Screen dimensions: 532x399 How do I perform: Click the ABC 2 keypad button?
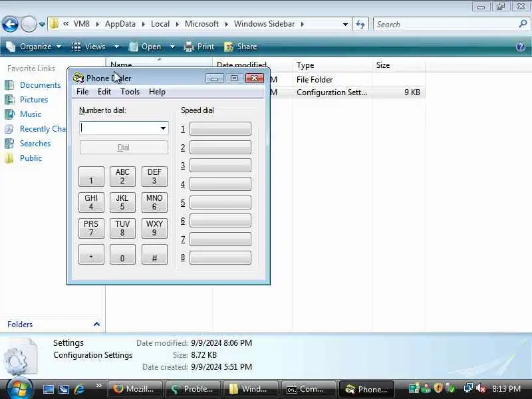(122, 176)
